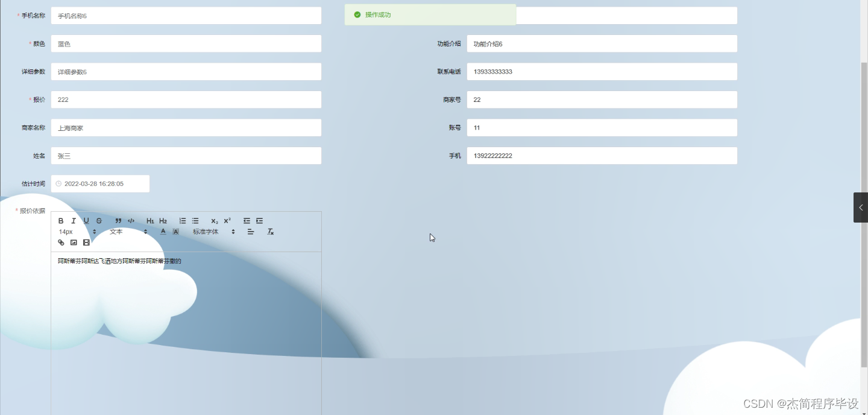This screenshot has height=415, width=868.
Task: Collapse the panel using the right-edge chevron
Action: (861, 207)
